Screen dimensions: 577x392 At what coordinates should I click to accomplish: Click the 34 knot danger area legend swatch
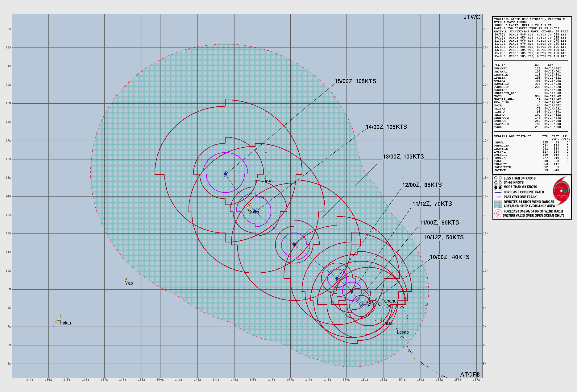tap(498, 204)
